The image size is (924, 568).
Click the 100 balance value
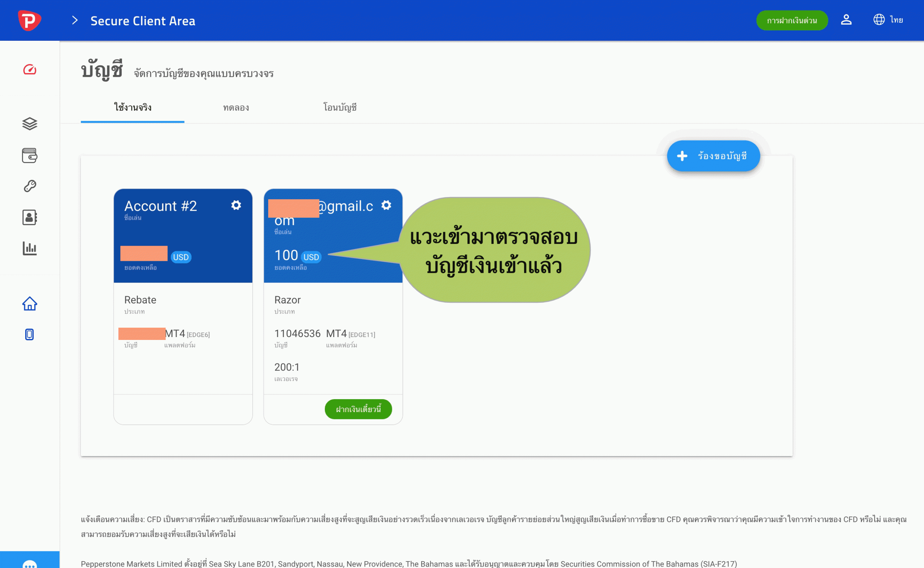pos(286,255)
